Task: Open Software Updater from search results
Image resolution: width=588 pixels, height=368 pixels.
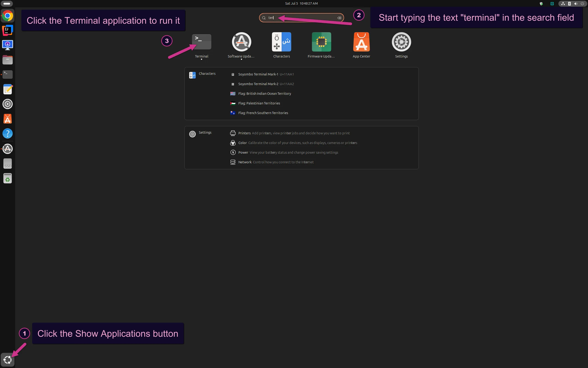Action: coord(241,45)
